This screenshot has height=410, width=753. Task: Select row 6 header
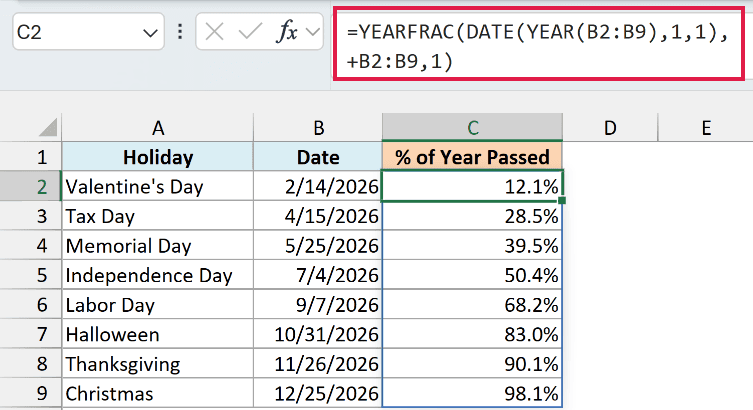click(x=31, y=305)
